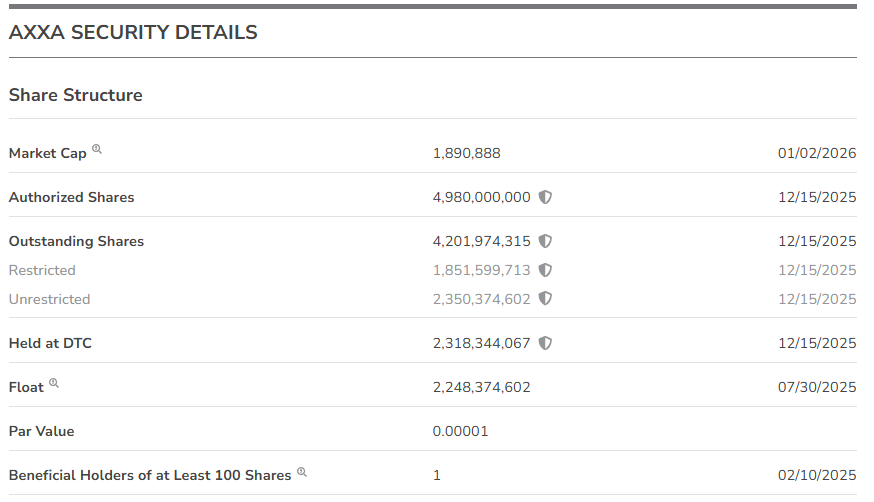Click the value 1,851,599,713

pos(482,270)
